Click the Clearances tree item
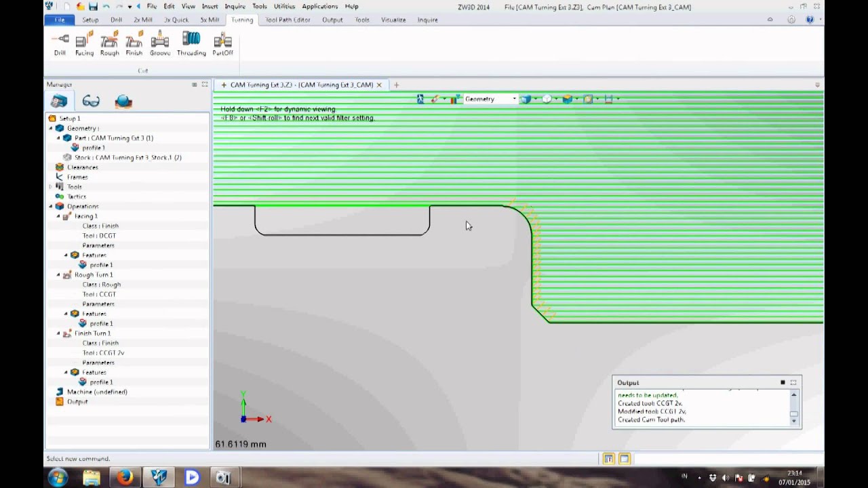This screenshot has height=488, width=868. pyautogui.click(x=82, y=167)
